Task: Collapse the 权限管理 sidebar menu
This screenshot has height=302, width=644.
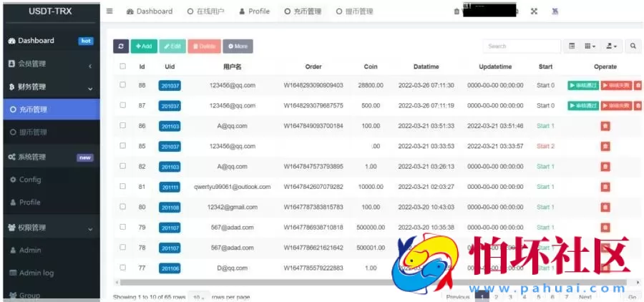Action: coord(52,228)
